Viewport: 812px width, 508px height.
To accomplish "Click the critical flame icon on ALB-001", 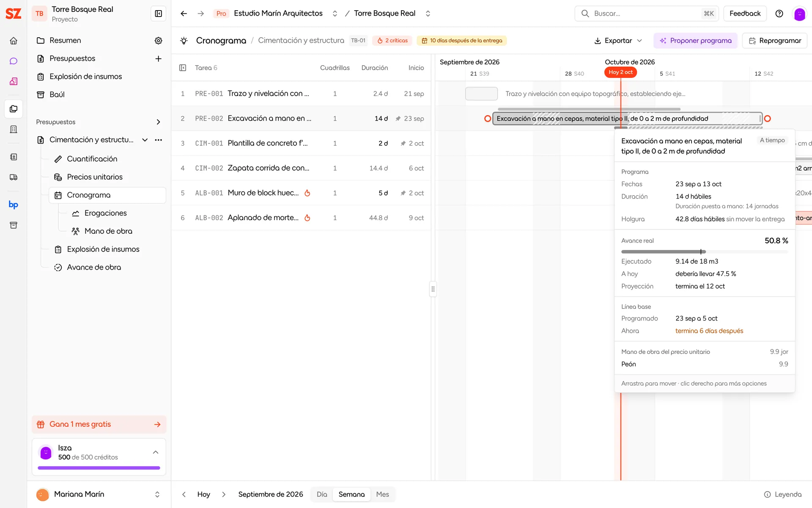I will 307,193.
